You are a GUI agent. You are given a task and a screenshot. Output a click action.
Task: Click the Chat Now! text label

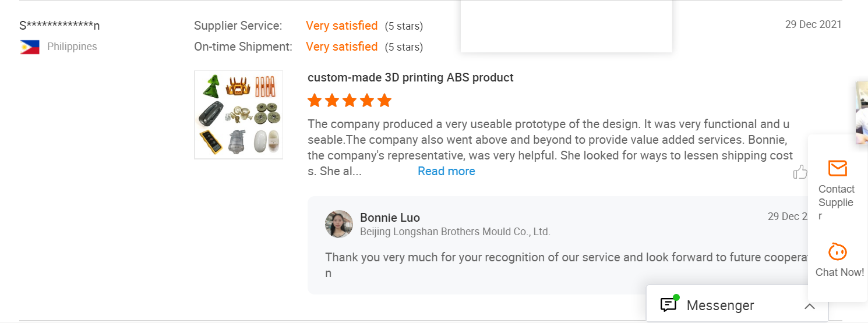[839, 272]
